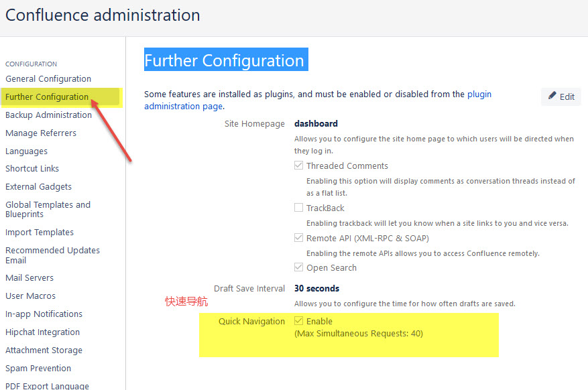
Task: Open In-app Notifications settings
Action: 44,314
